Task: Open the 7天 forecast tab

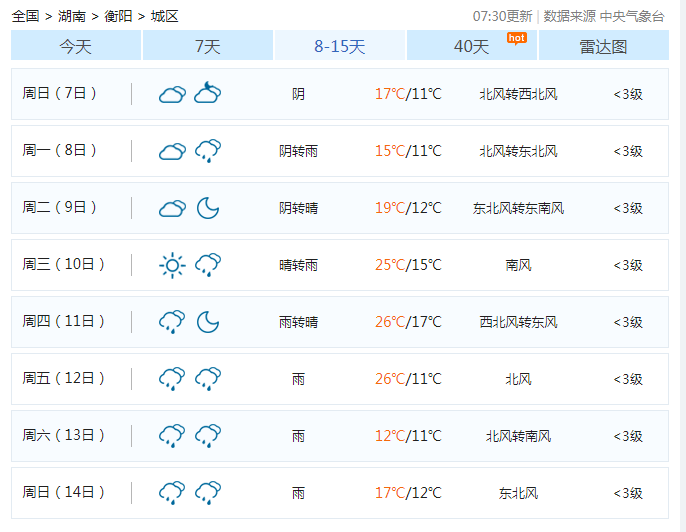Action: point(208,46)
